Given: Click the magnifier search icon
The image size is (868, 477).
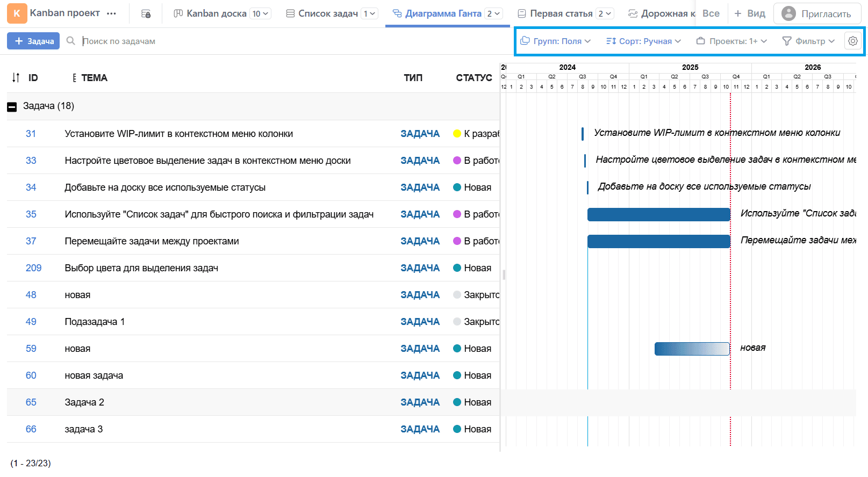Looking at the screenshot, I should (x=70, y=41).
